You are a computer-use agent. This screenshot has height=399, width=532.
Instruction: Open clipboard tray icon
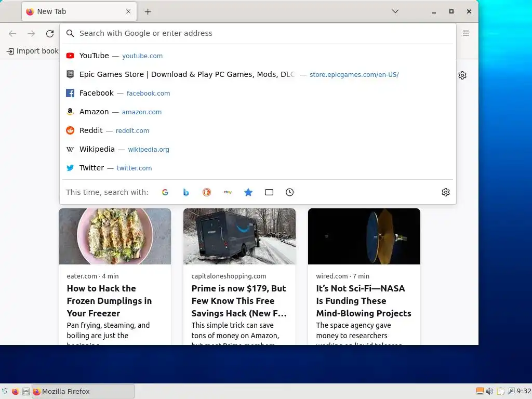[x=501, y=391]
